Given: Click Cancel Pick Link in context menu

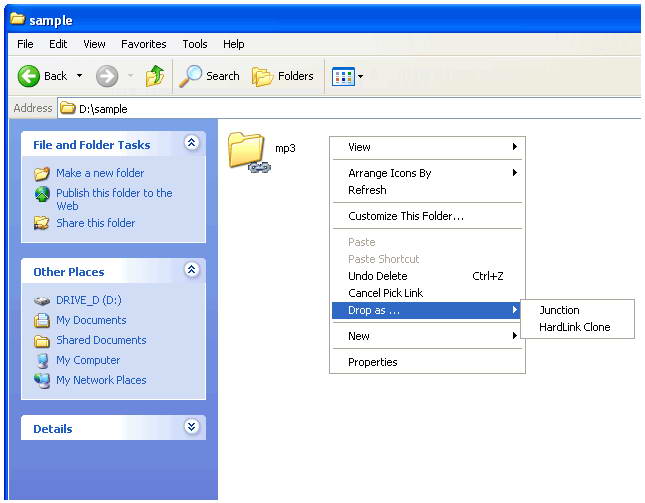Looking at the screenshot, I should [x=385, y=293].
